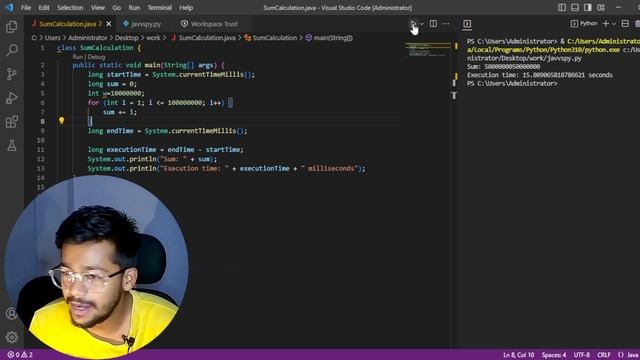
Task: Split the terminal panel
Action: coord(625,24)
